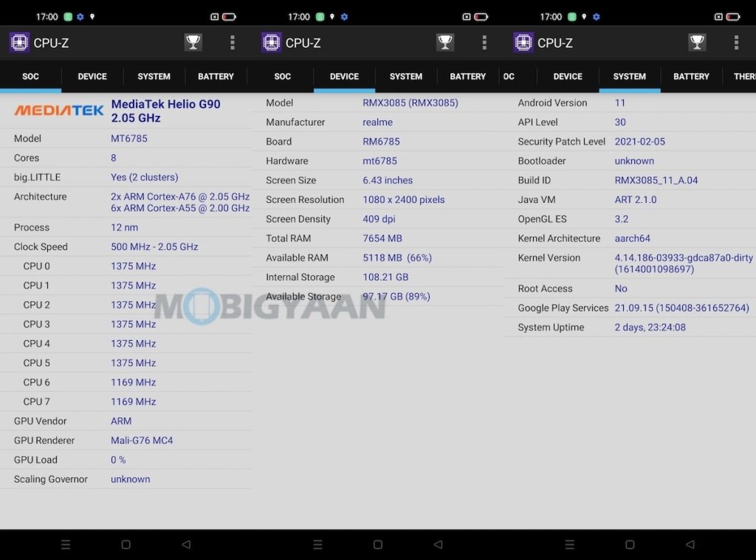This screenshot has height=560, width=756.
Task: Select SOC tab in middle screen
Action: (283, 76)
